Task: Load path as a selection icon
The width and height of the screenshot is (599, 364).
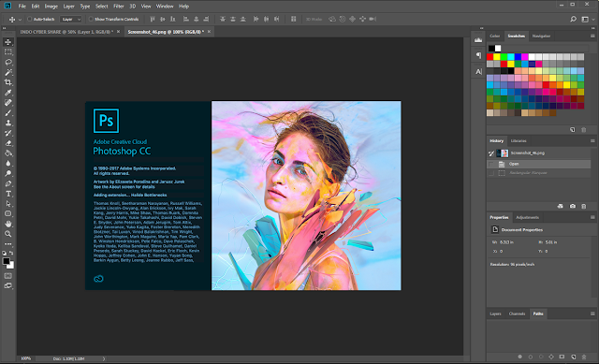Action: coord(541,357)
